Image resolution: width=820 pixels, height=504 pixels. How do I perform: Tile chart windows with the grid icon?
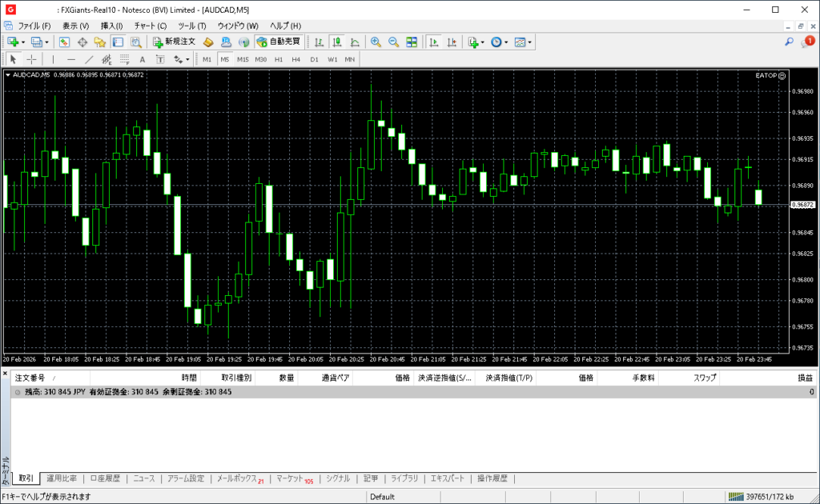point(412,42)
